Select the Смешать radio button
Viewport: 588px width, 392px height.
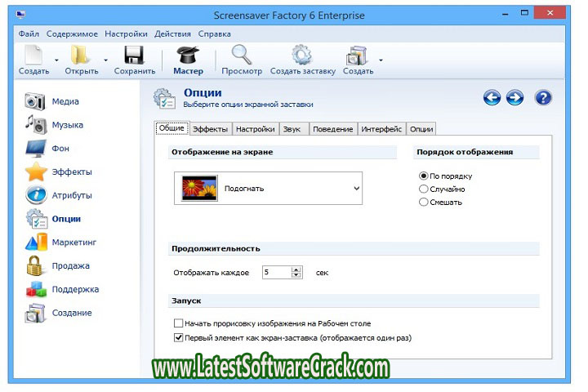click(423, 202)
